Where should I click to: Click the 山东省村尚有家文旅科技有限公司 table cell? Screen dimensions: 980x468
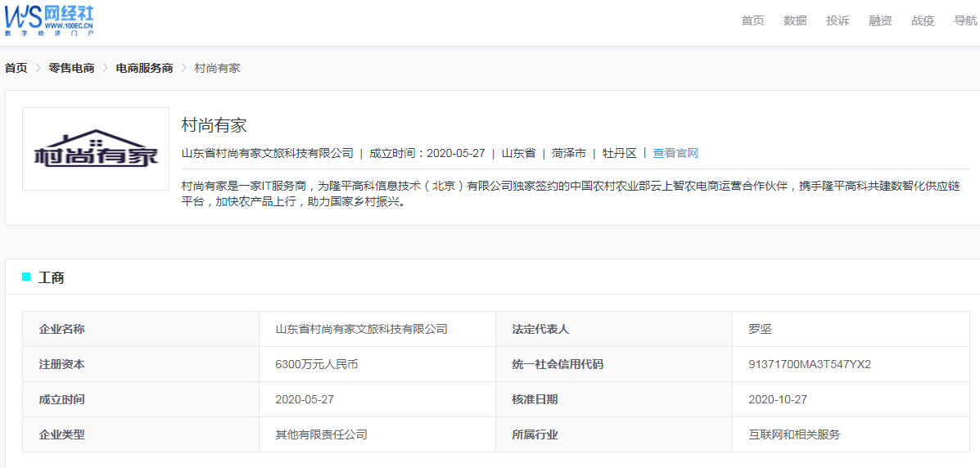377,329
